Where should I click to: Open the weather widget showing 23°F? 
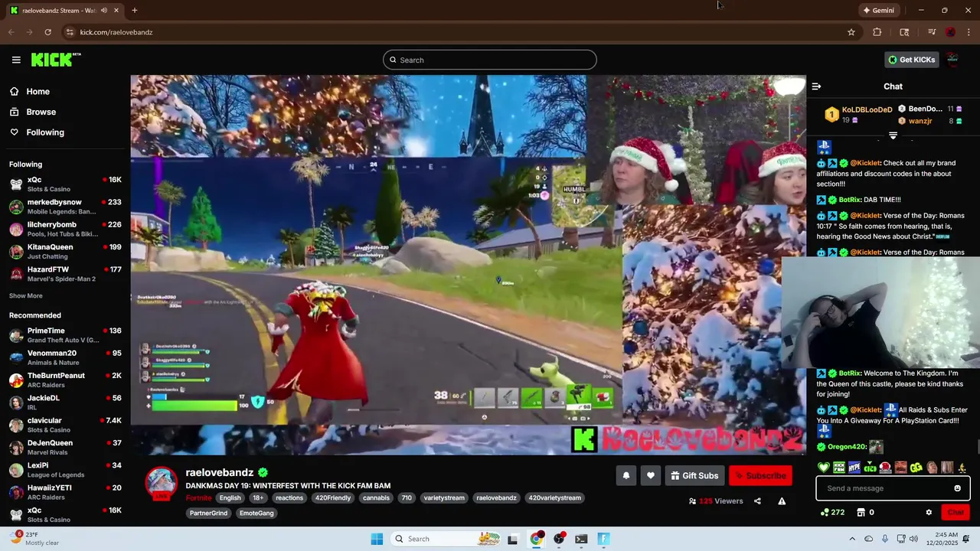coord(36,539)
